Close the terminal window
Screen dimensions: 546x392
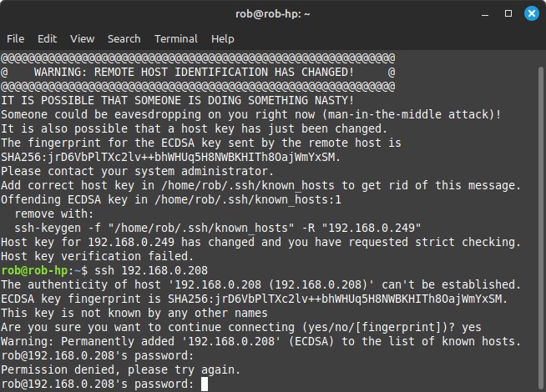(x=531, y=13)
